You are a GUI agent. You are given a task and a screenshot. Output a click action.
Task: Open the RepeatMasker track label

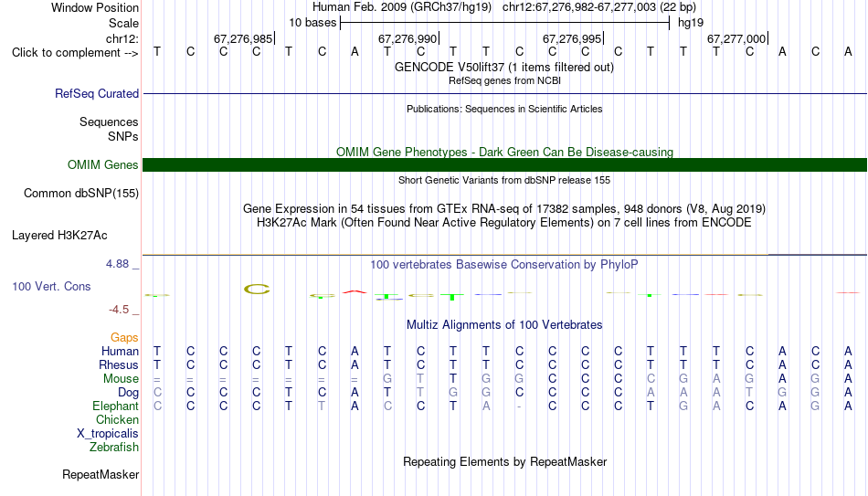coord(101,474)
